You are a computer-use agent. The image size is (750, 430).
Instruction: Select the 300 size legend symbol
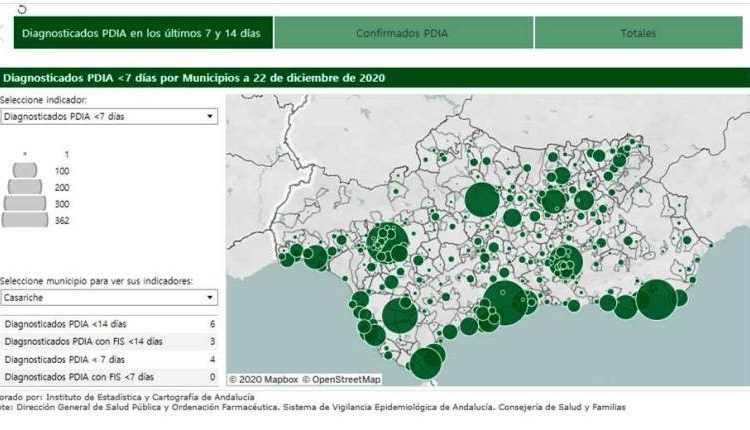click(25, 204)
